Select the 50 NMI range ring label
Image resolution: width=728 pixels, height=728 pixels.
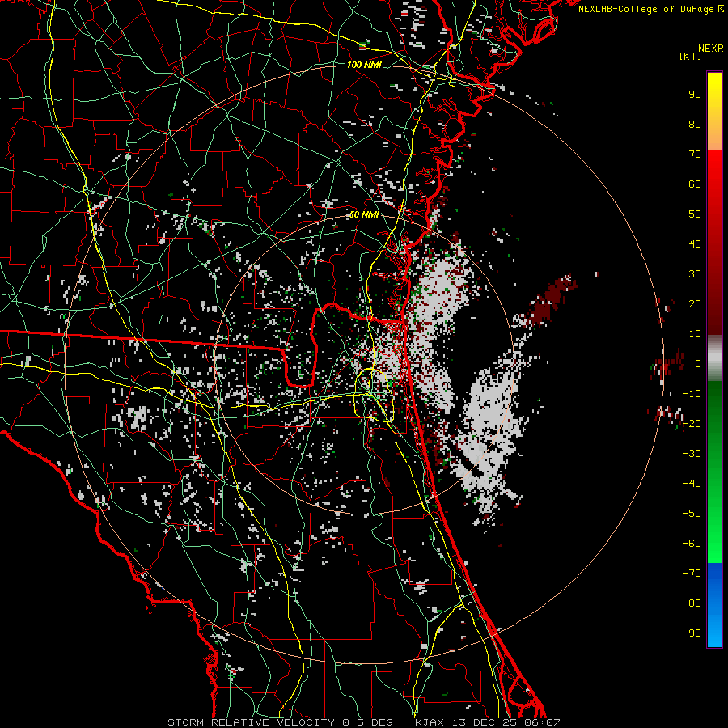tap(364, 214)
